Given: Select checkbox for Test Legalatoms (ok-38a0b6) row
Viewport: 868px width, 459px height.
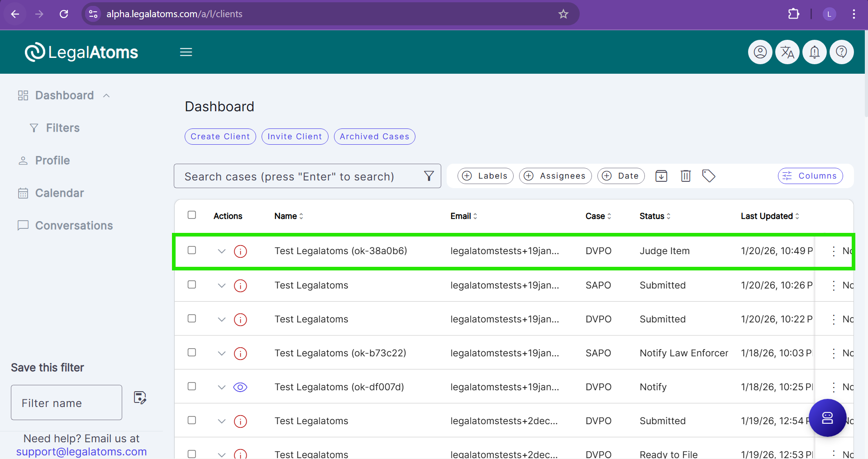Looking at the screenshot, I should [192, 250].
